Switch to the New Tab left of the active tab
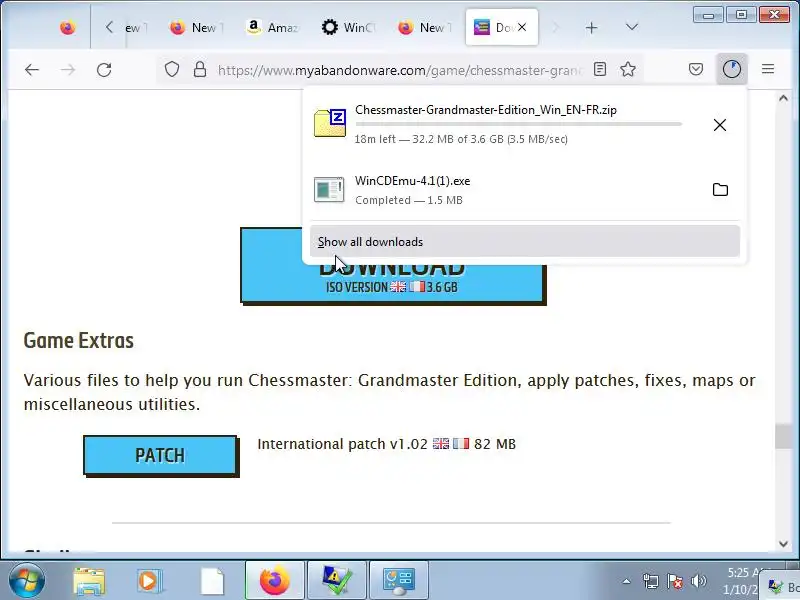 424,28
